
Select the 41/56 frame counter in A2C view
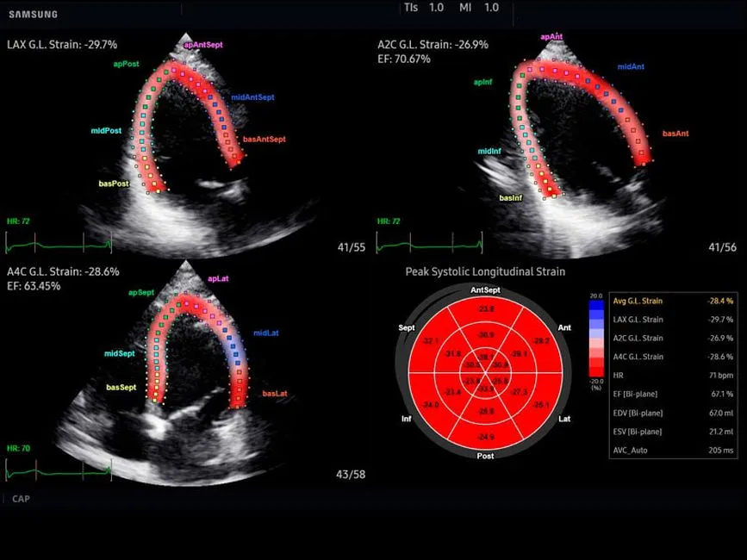(722, 247)
